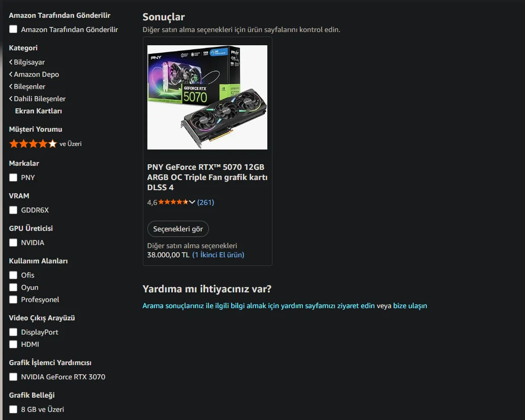Select the Oyun usage filter

(x=13, y=287)
